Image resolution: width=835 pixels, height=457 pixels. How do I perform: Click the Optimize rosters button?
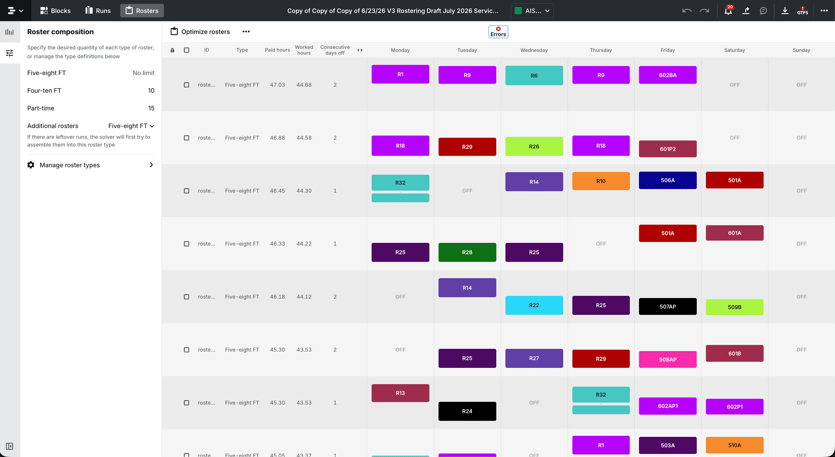[x=200, y=32]
